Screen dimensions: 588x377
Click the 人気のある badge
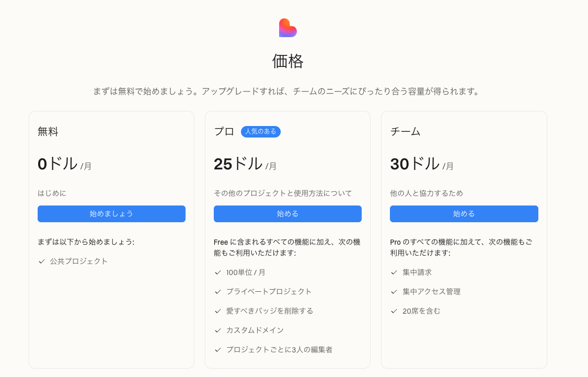click(x=261, y=132)
